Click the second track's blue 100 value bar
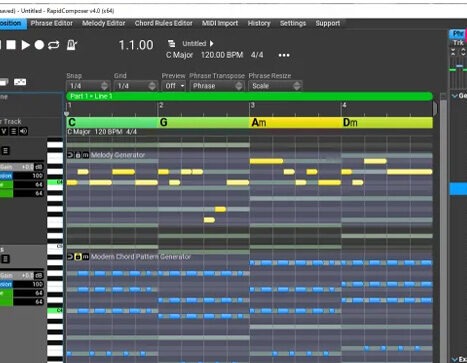467x363 pixels. (22, 284)
